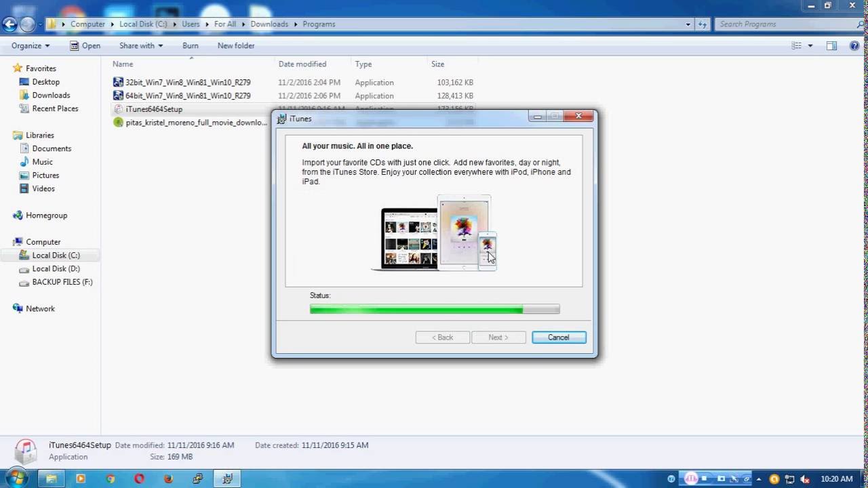Click the 64bit installer file icon

118,96
